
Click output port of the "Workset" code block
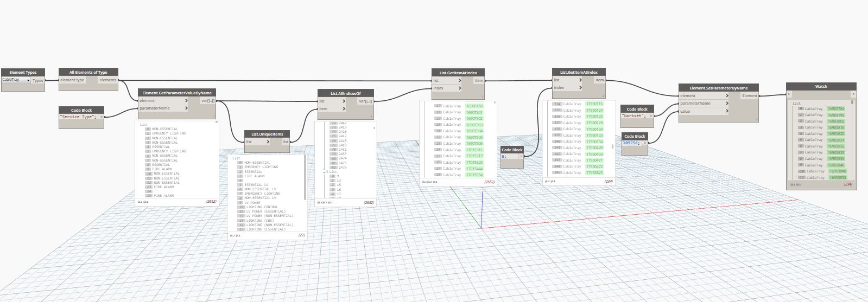tap(651, 115)
